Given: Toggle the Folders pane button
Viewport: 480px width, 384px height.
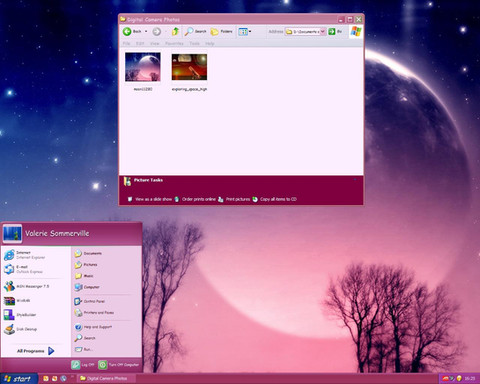Looking at the screenshot, I should click(x=222, y=31).
